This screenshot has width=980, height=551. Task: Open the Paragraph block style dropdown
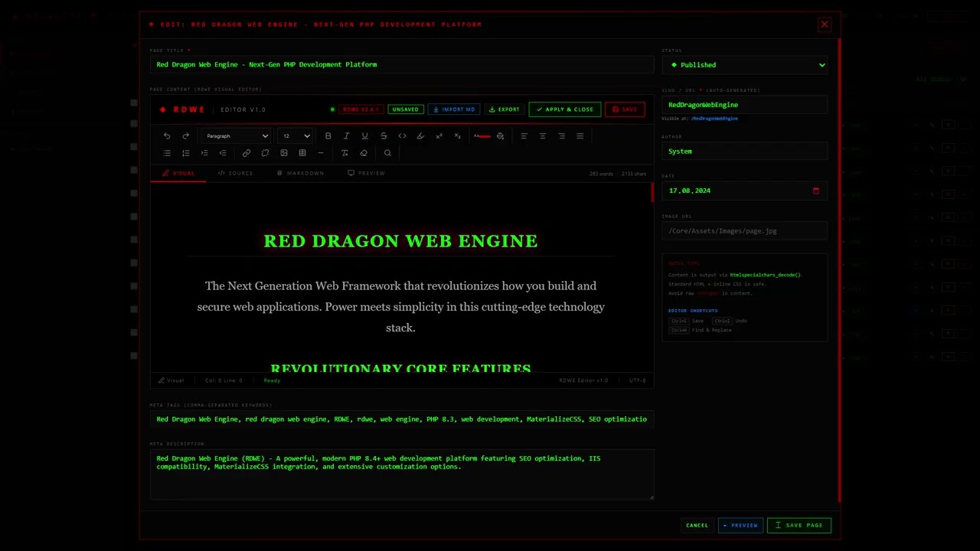coord(237,136)
